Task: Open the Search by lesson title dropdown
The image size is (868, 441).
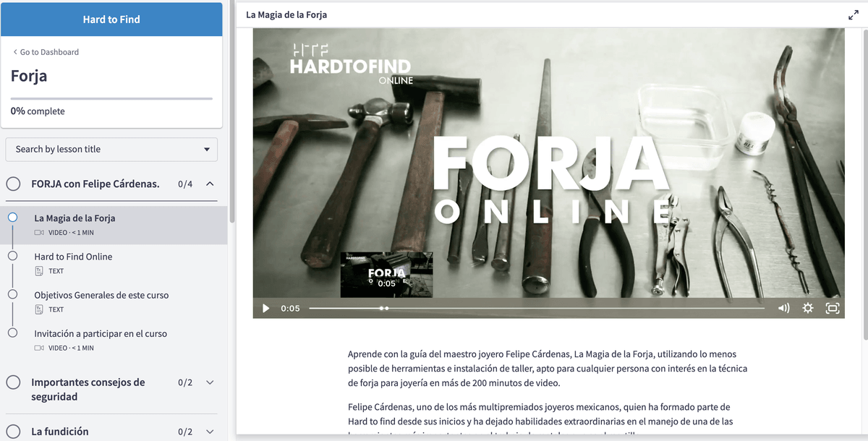Action: click(111, 149)
